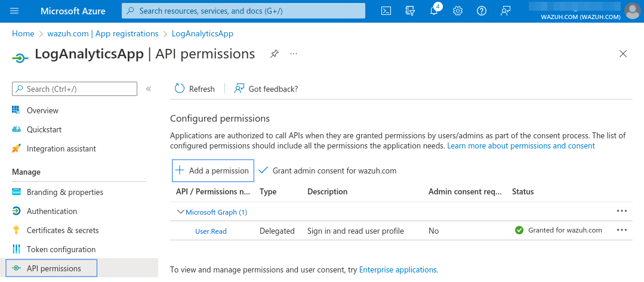The height and width of the screenshot is (282, 644).
Task: Go to wazuh.com App registrations breadcrumb
Action: point(103,33)
